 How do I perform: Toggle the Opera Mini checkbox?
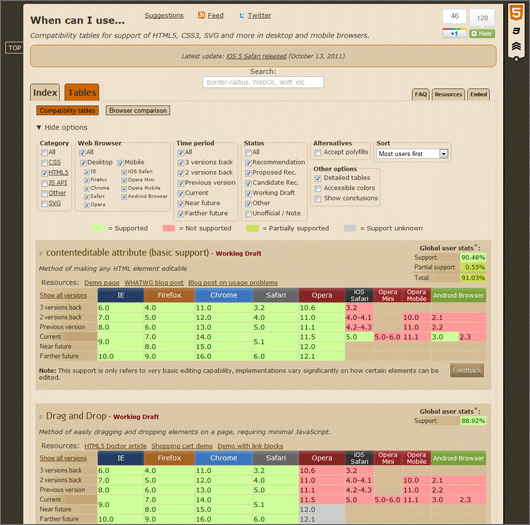pyautogui.click(x=124, y=180)
